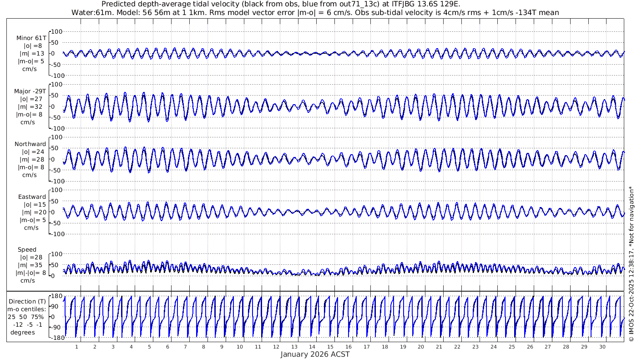Click day '15' on the date axis
Image resolution: width=637 pixels, height=364 pixels.
[x=330, y=347]
